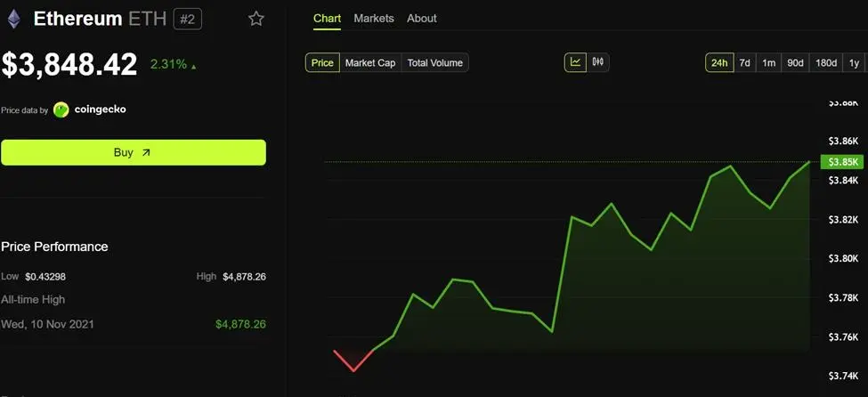Click the green up-arrow beside 2.31%

(194, 67)
